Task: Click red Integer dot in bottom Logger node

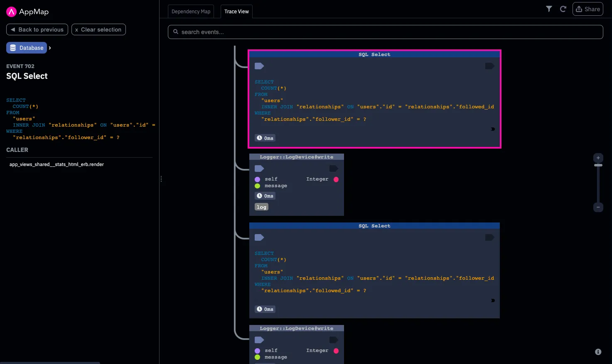Action: pos(336,351)
